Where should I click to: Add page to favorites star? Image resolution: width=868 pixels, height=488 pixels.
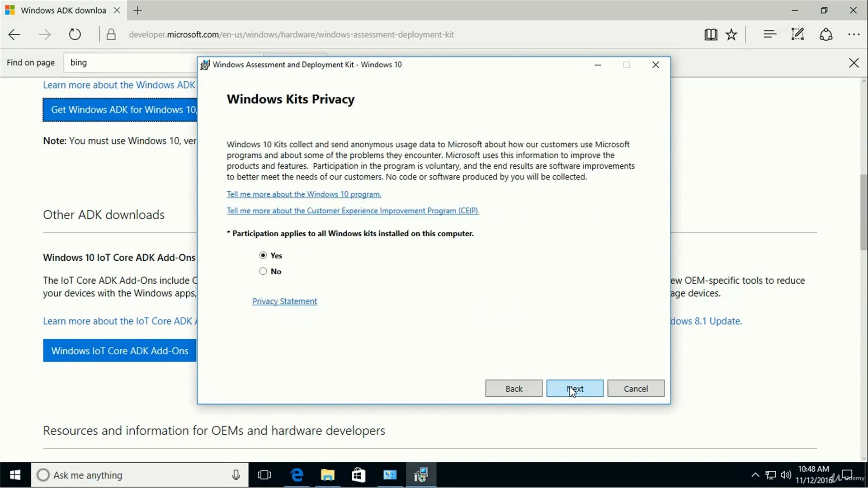(731, 35)
